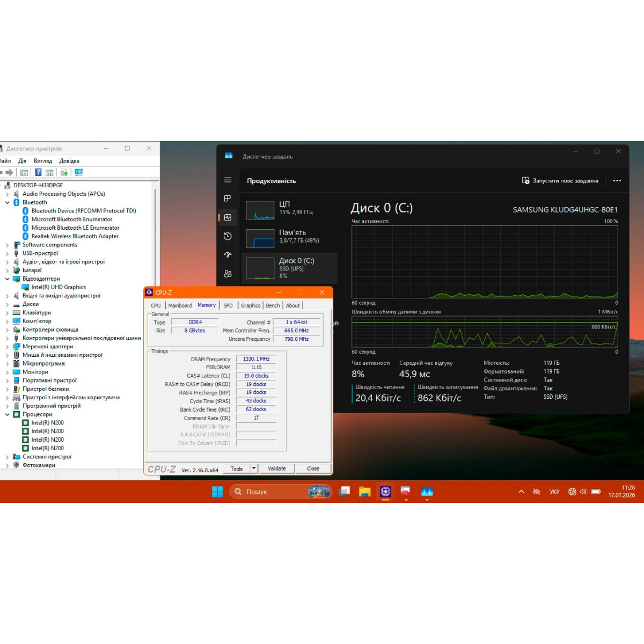
Task: Click the Close button in CPU-Z
Action: tap(313, 469)
